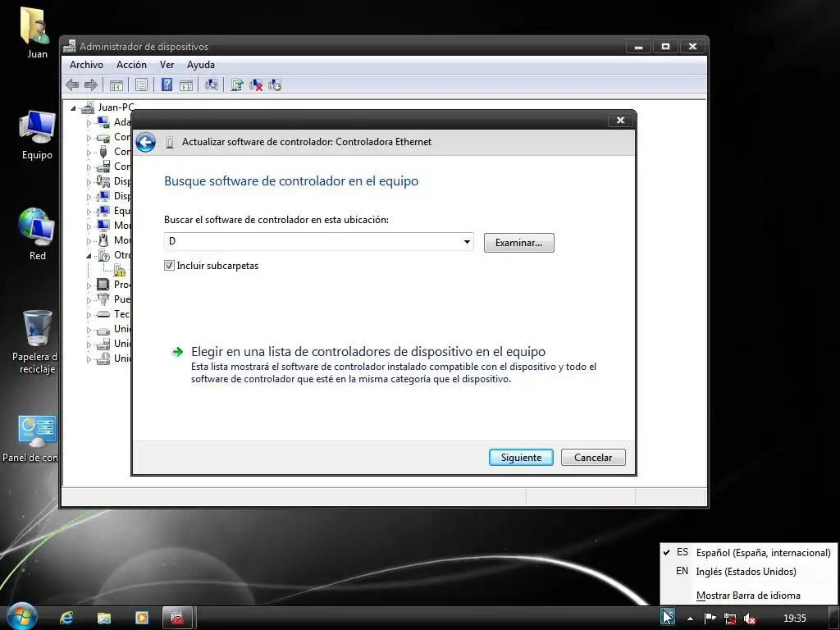The width and height of the screenshot is (840, 630).
Task: Click the Show desktop button at taskbar end
Action: click(x=834, y=619)
